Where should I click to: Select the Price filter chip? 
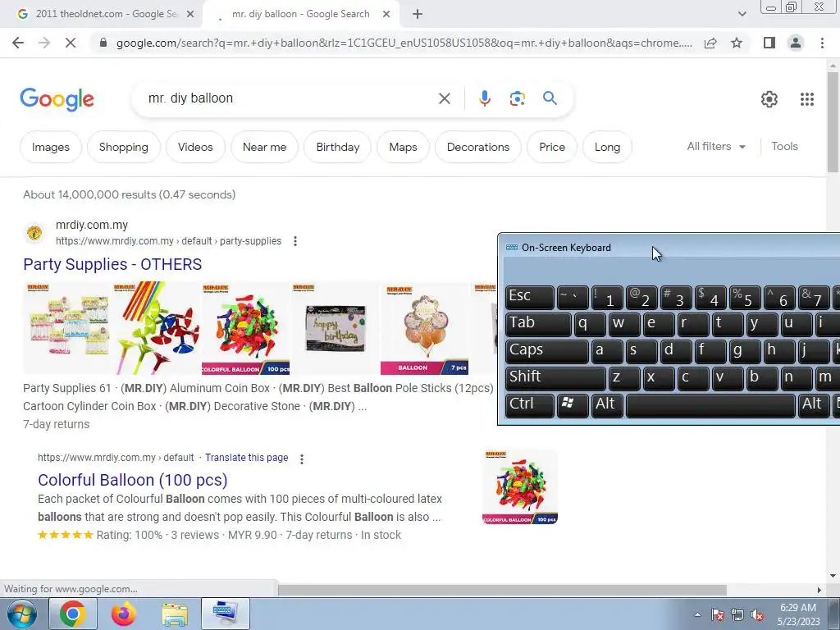552,147
